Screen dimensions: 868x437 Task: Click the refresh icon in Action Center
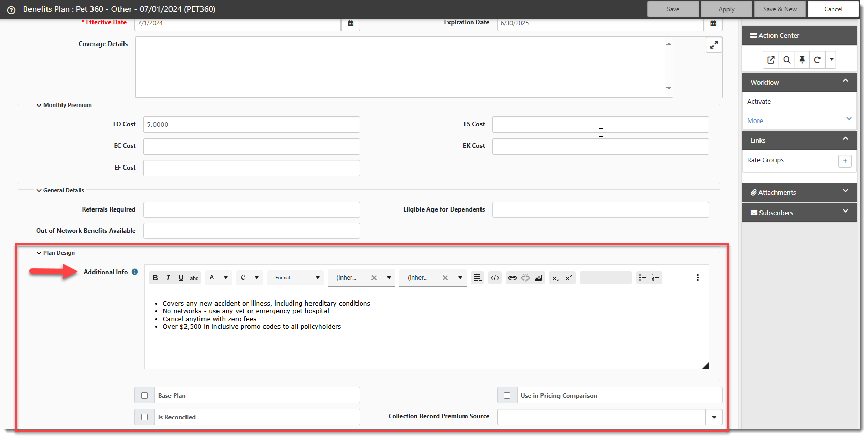tap(817, 60)
